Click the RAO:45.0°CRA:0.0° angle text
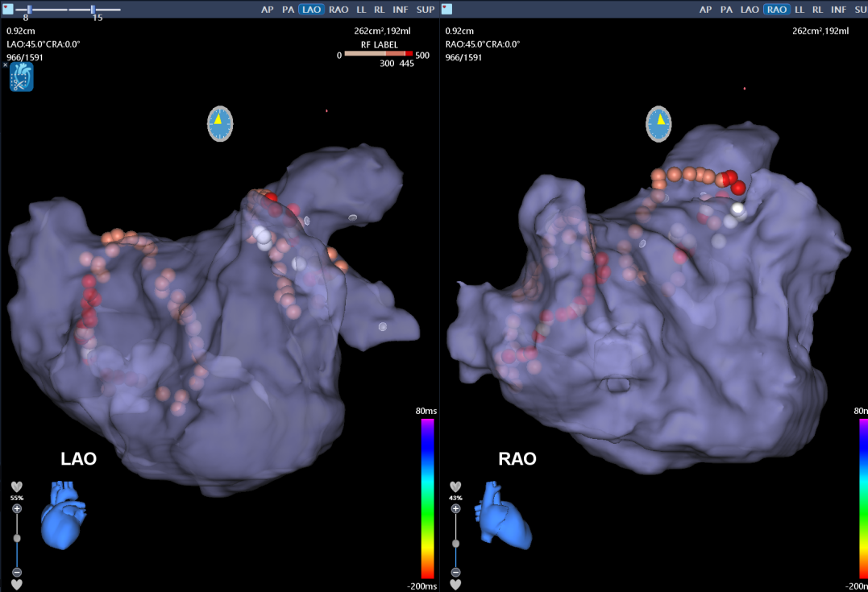868x592 pixels. coord(482,44)
